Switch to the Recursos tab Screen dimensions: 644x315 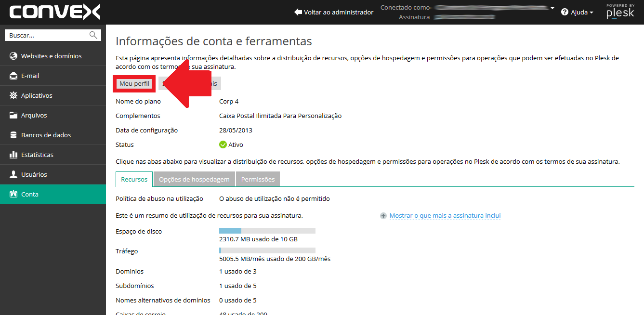[x=134, y=179]
